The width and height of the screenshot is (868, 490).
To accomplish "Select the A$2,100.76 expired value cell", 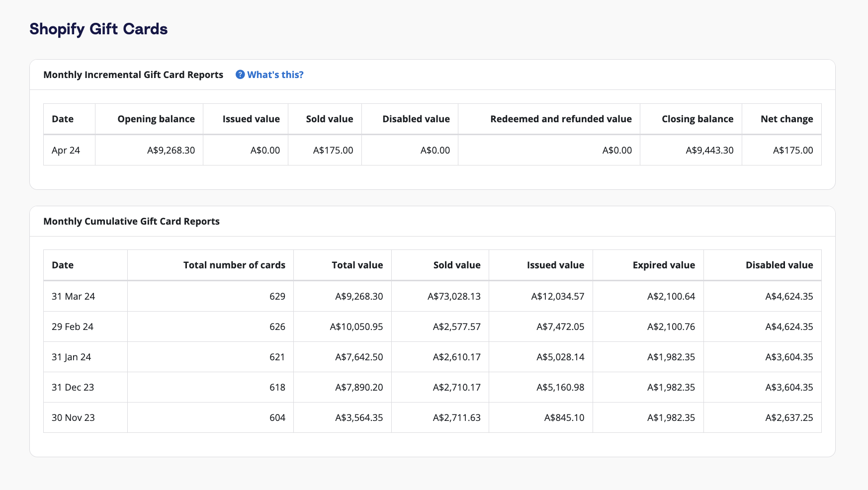I will (648, 327).
